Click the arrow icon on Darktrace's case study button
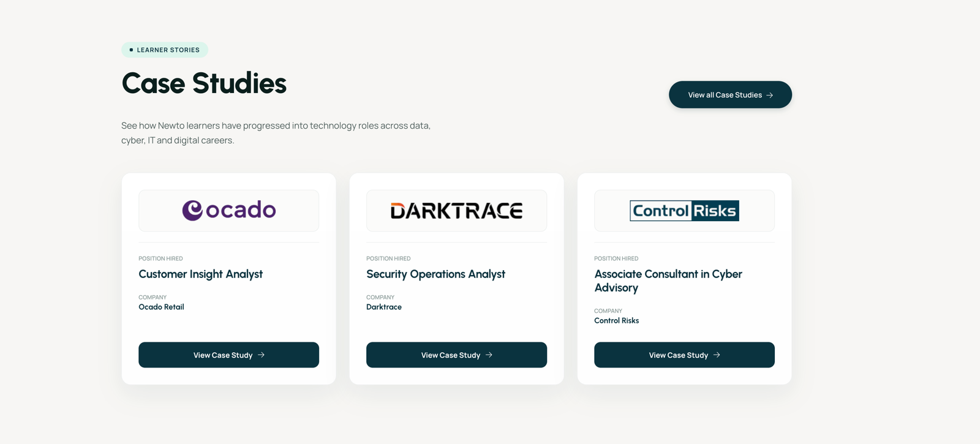This screenshot has height=444, width=980. click(x=489, y=355)
